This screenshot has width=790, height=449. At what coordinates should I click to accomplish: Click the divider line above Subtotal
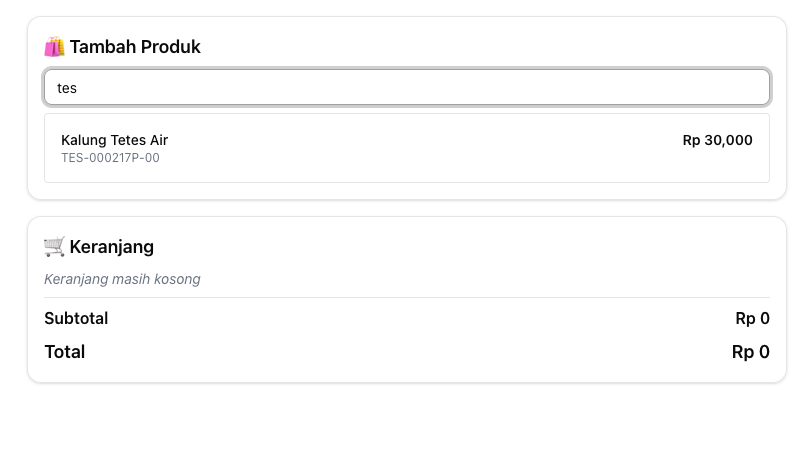406,297
